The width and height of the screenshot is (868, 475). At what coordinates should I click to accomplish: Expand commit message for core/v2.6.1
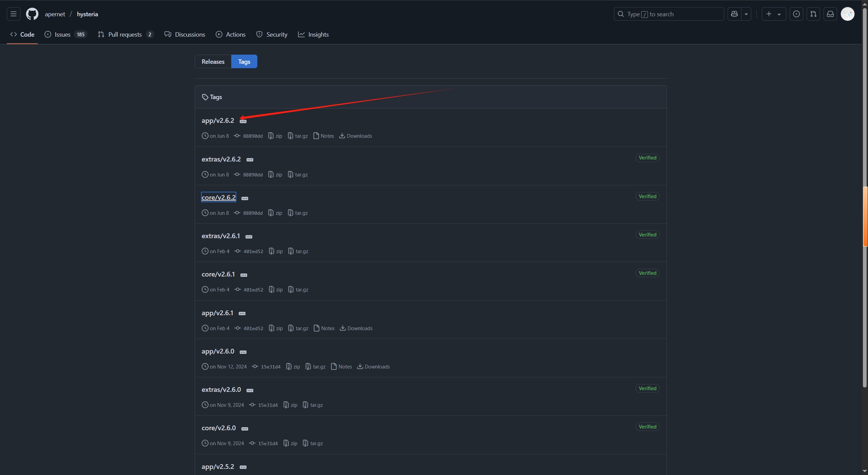click(x=244, y=275)
